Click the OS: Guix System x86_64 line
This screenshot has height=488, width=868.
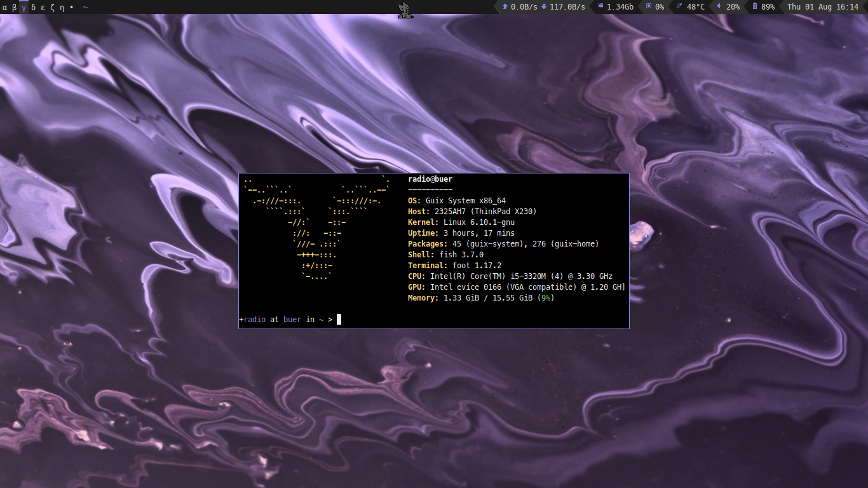457,201
